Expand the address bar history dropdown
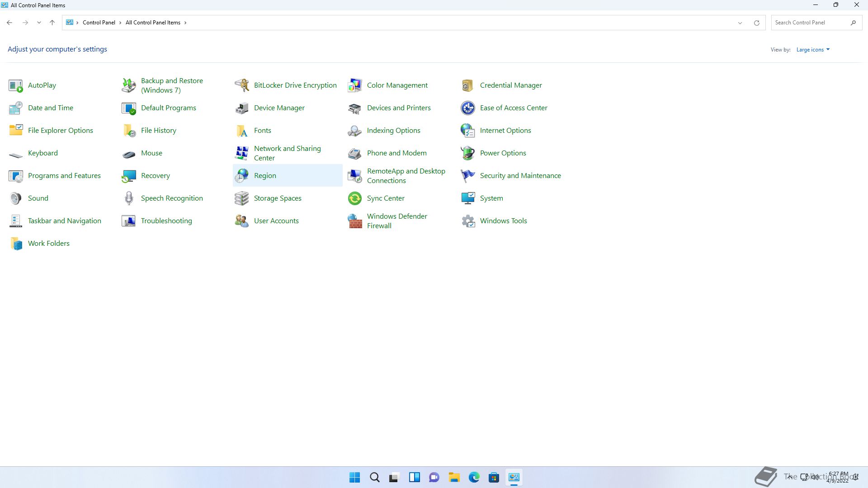 (740, 23)
